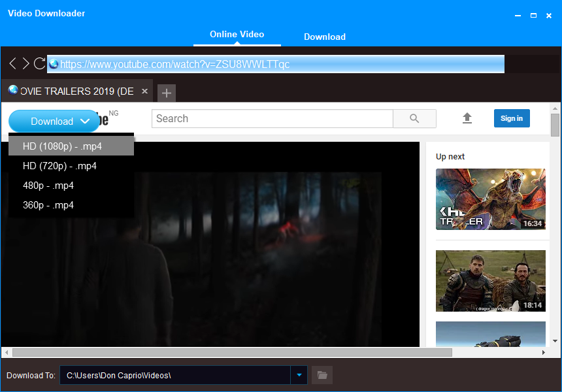562x392 pixels.
Task: Click the Download To path field
Action: (x=175, y=375)
